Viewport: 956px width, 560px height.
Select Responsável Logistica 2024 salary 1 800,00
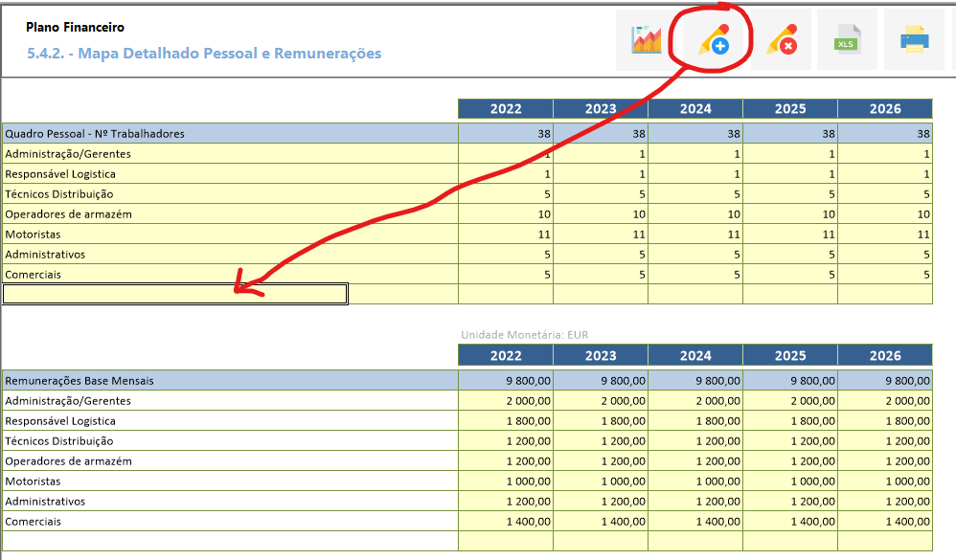[x=695, y=420]
